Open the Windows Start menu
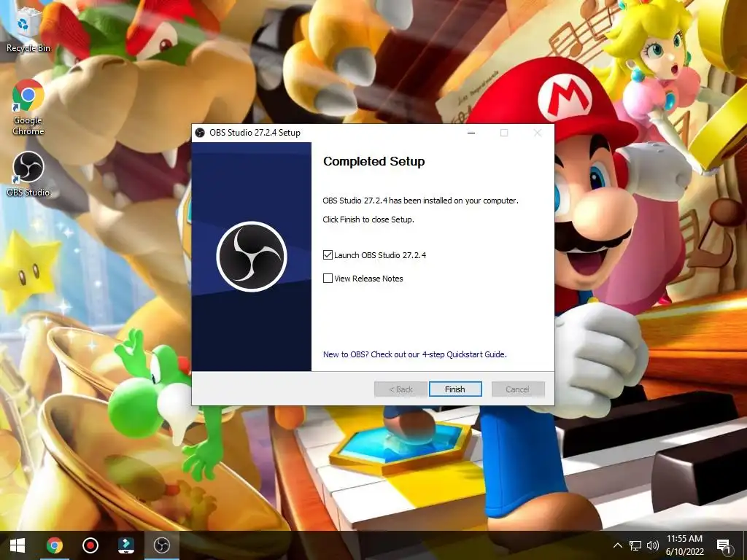This screenshot has width=747, height=560. click(18, 545)
